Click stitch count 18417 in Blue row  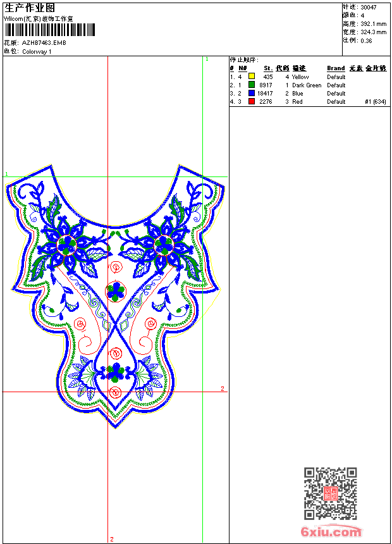[x=265, y=94]
